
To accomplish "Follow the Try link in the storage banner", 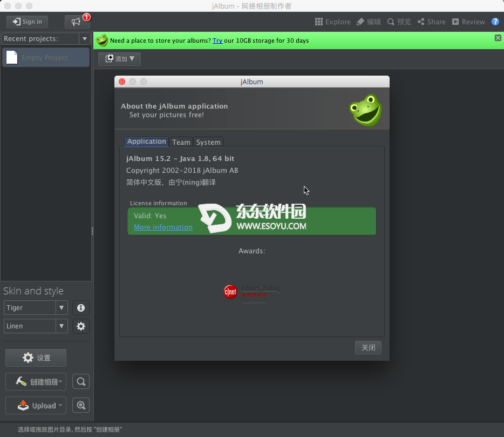I will [x=217, y=41].
